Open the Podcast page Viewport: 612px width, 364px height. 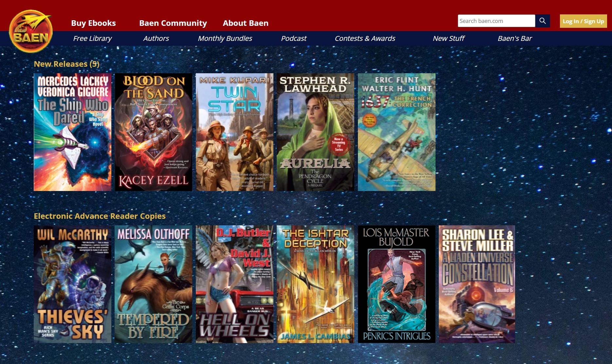(x=294, y=38)
